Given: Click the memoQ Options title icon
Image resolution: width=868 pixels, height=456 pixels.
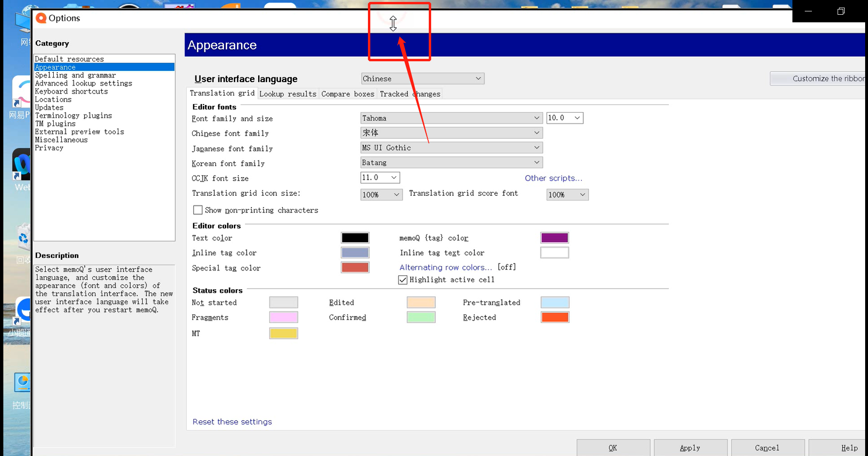Looking at the screenshot, I should [x=41, y=18].
